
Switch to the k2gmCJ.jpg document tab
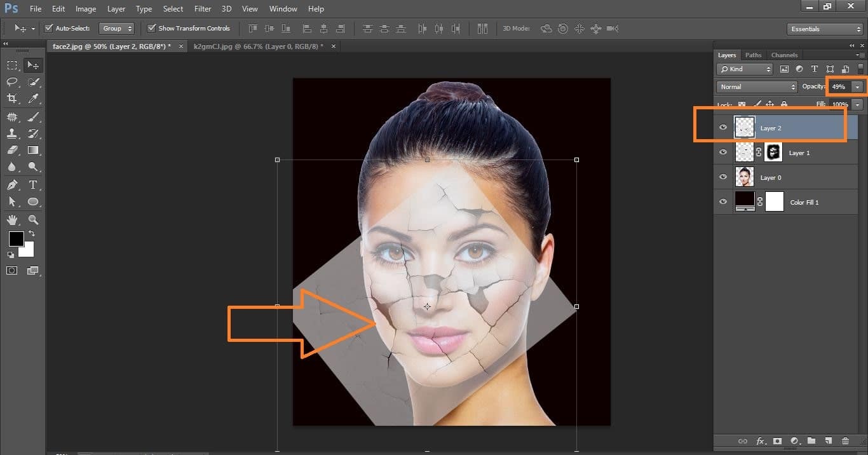(x=259, y=46)
